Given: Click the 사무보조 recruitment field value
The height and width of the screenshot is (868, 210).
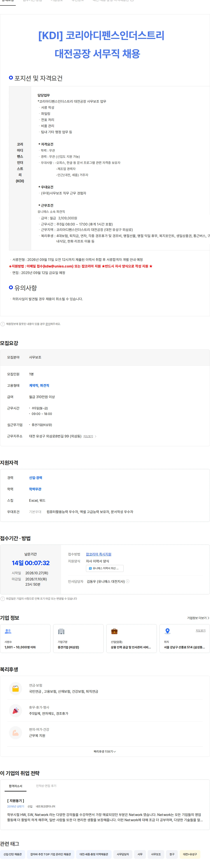Looking at the screenshot, I should [x=35, y=357].
